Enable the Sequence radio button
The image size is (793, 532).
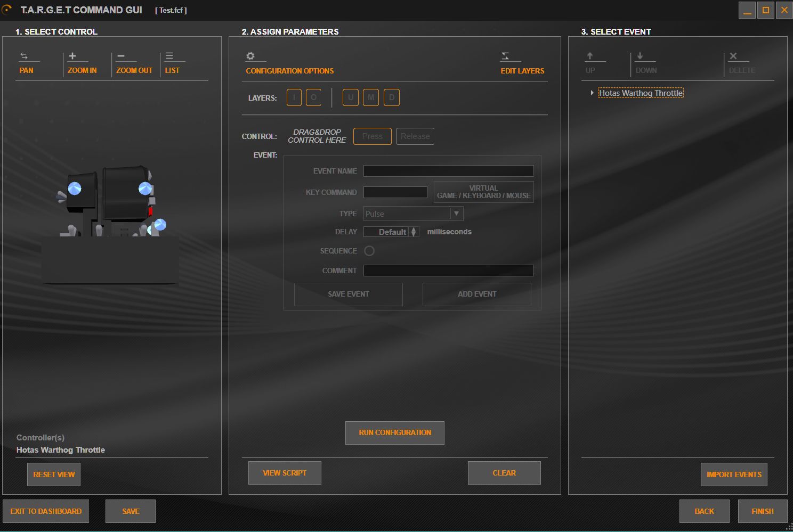tap(369, 251)
